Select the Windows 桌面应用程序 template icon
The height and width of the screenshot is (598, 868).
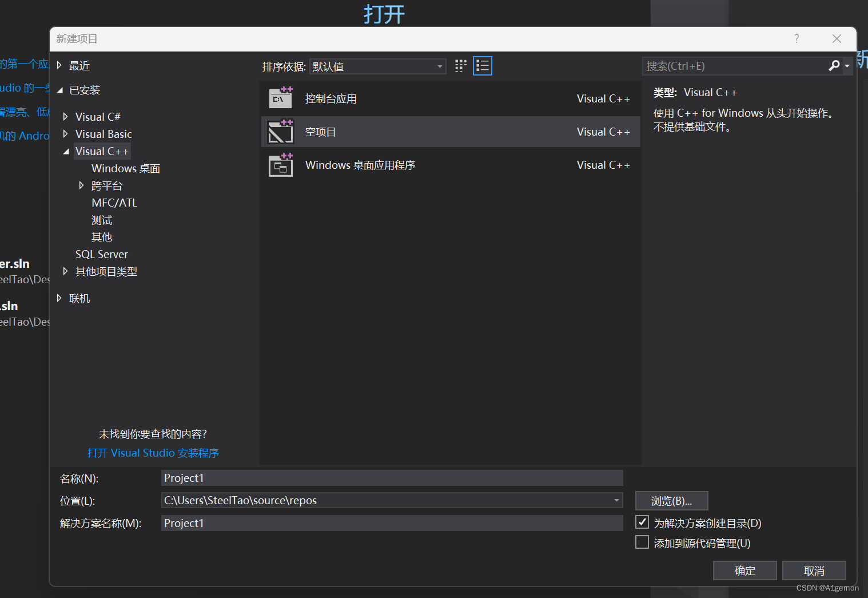281,165
